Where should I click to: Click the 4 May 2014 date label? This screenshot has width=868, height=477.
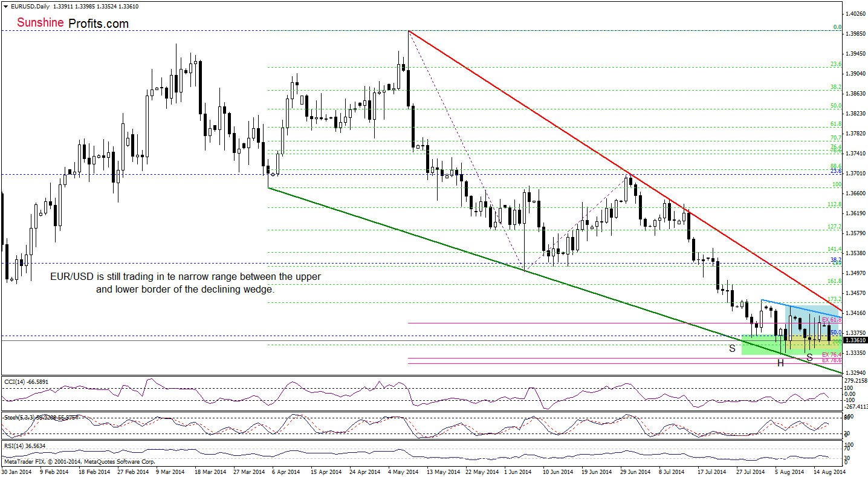pyautogui.click(x=403, y=472)
